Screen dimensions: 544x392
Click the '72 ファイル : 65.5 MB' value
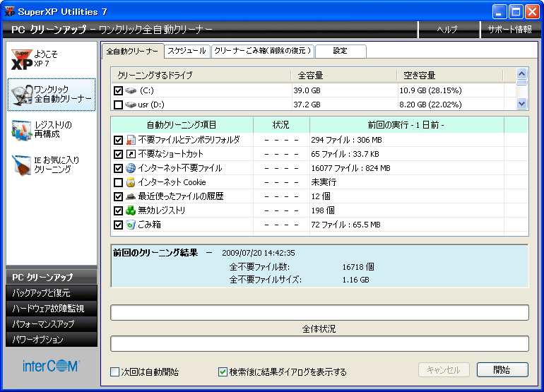click(x=345, y=225)
